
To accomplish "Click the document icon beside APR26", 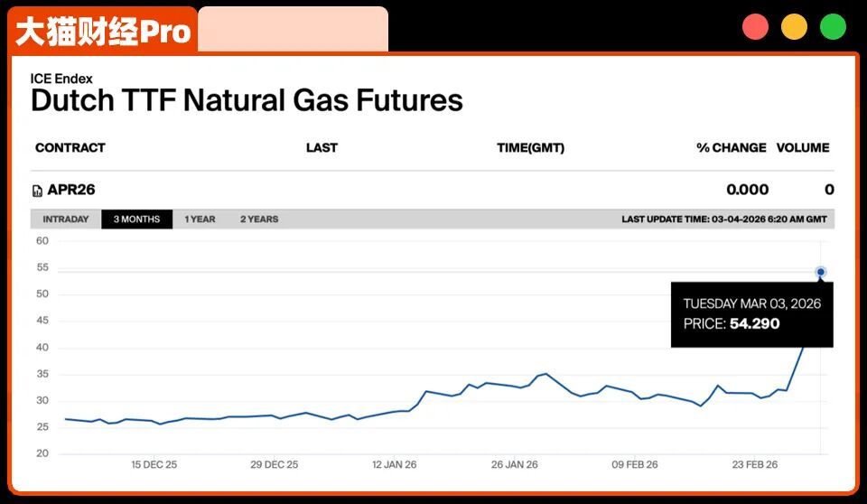I will pos(37,191).
